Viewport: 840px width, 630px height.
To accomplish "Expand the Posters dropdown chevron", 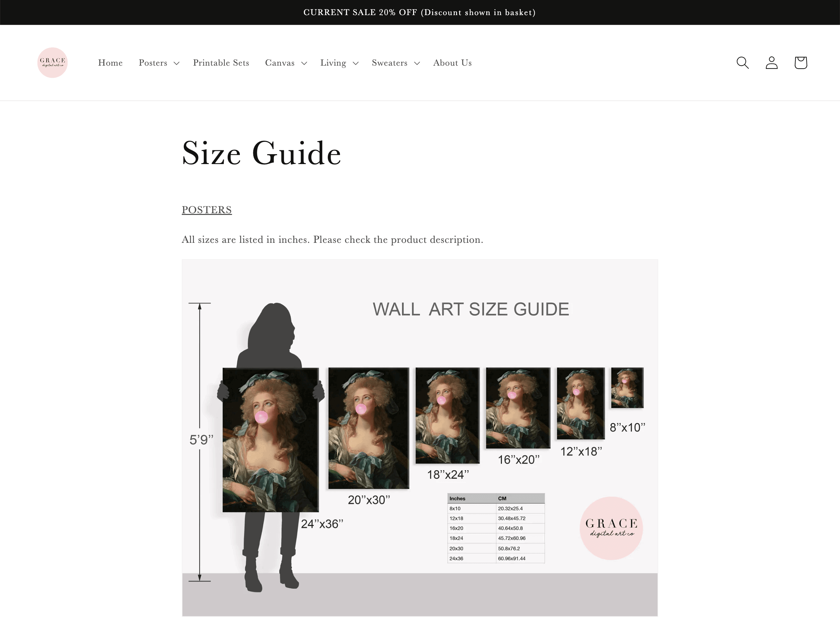I will (x=176, y=63).
